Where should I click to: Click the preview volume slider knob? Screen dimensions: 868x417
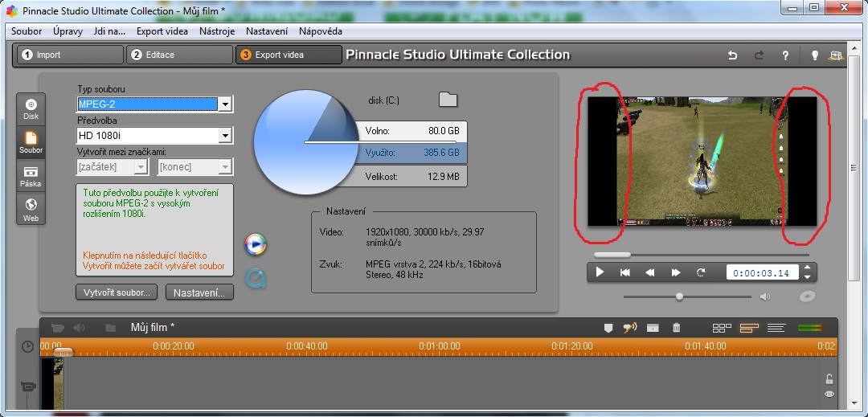pyautogui.click(x=679, y=297)
